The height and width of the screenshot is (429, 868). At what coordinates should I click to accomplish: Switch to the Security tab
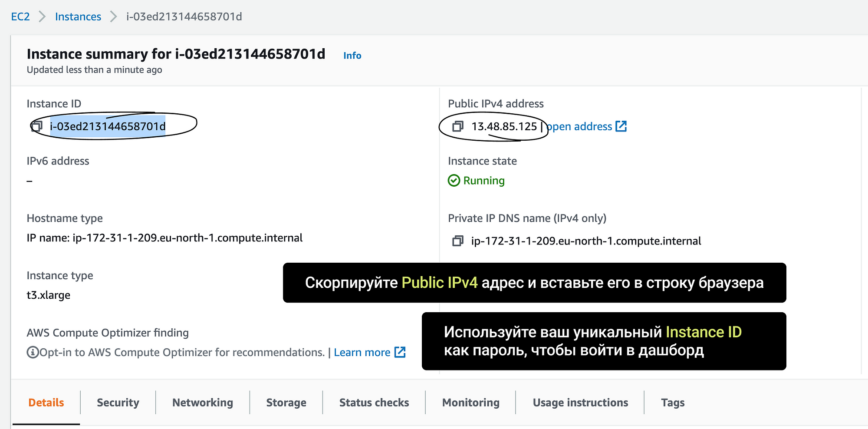tap(118, 403)
